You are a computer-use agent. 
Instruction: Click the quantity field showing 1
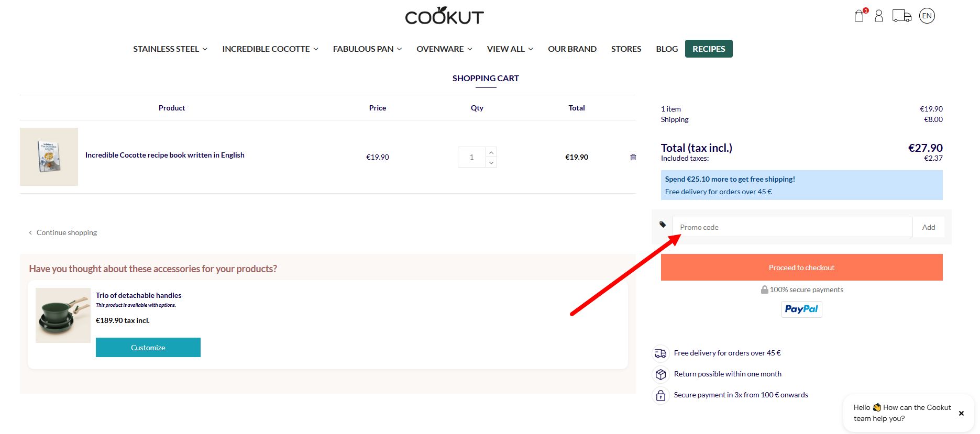472,157
